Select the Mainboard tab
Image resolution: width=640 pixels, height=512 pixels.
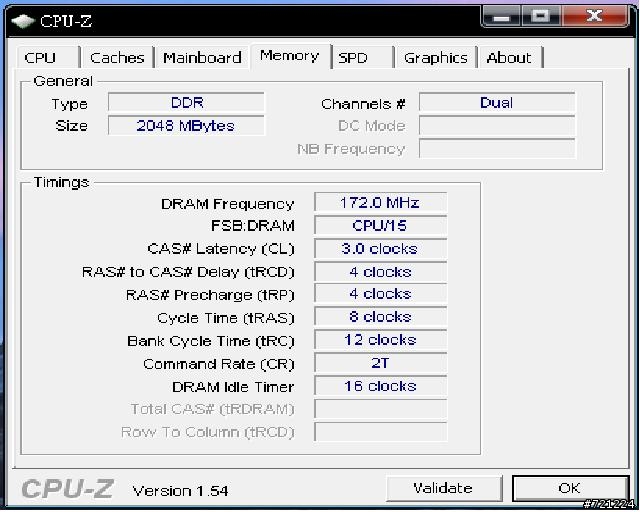pos(202,57)
